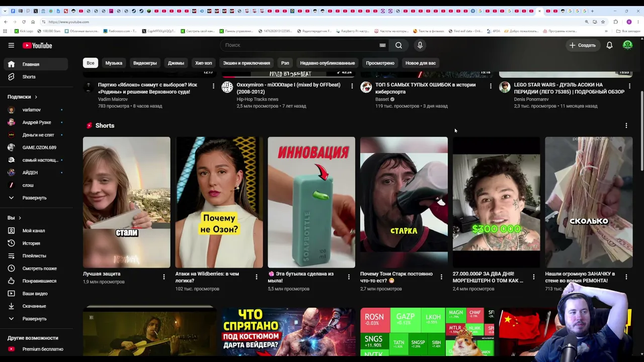
Task: Open the Вы section header
Action: pos(14,218)
